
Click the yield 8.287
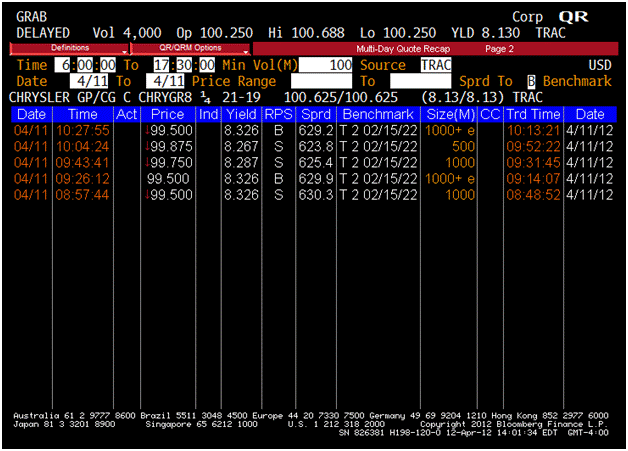pyautogui.click(x=241, y=163)
